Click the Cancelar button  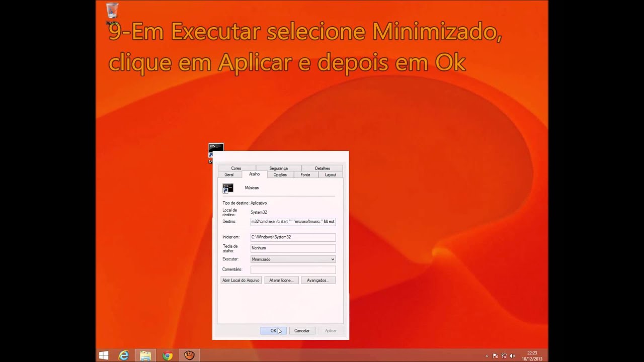point(302,330)
